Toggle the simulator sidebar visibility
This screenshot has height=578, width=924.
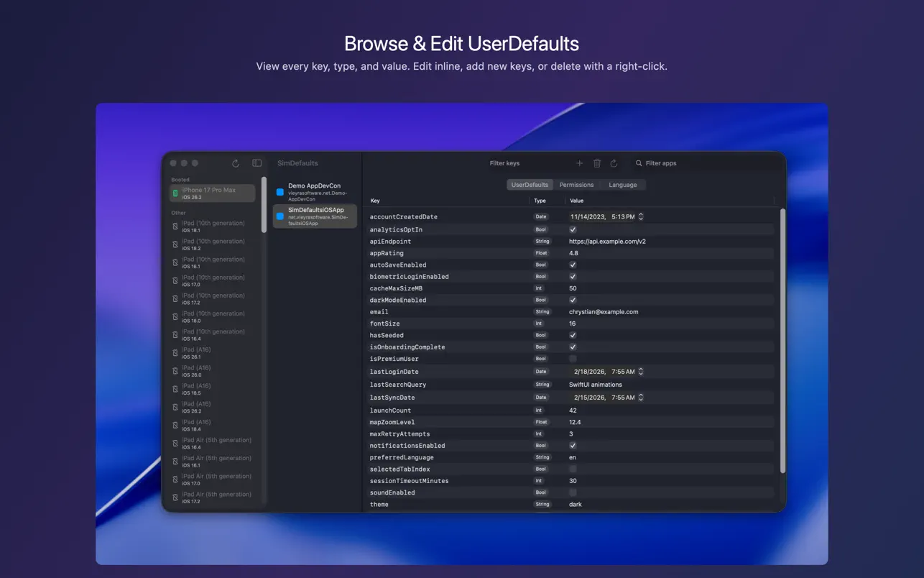257,163
